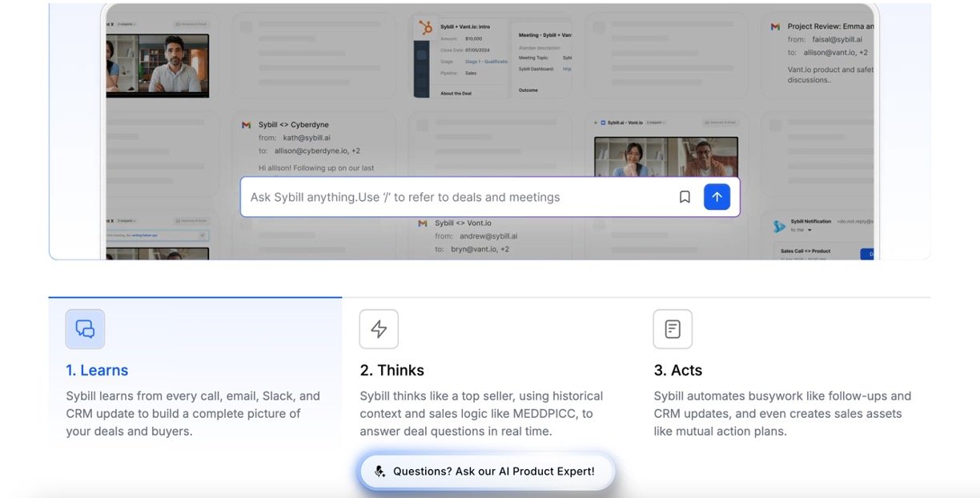Viewport: 980px width, 498px height.
Task: Click the Gmail icon on Sybill <> Cyberdyne email
Action: tap(247, 125)
